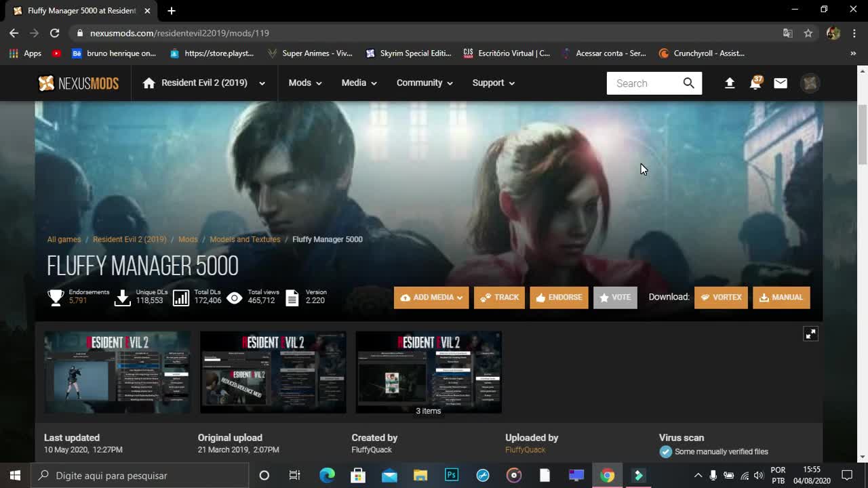This screenshot has height=488, width=868.
Task: Click the search magnifier icon
Action: coord(688,83)
